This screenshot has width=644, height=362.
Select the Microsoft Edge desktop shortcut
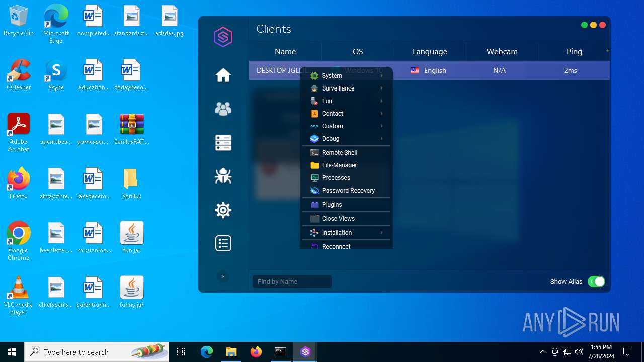point(56,24)
